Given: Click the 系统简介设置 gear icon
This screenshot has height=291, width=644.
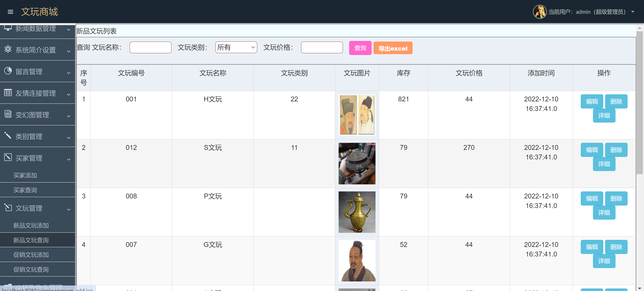Looking at the screenshot, I should (x=8, y=49).
